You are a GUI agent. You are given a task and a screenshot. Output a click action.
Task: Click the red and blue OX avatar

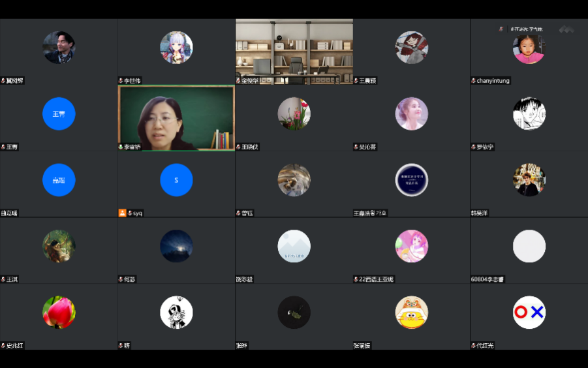529,313
